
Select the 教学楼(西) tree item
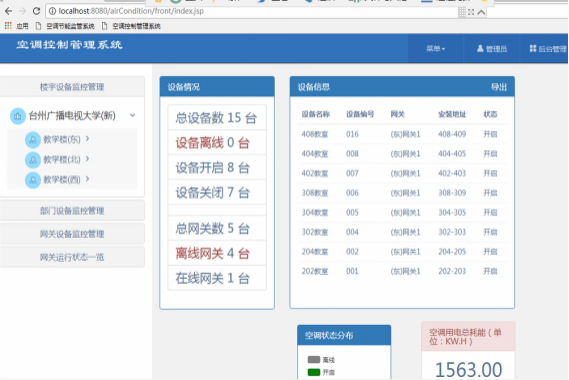[62, 180]
